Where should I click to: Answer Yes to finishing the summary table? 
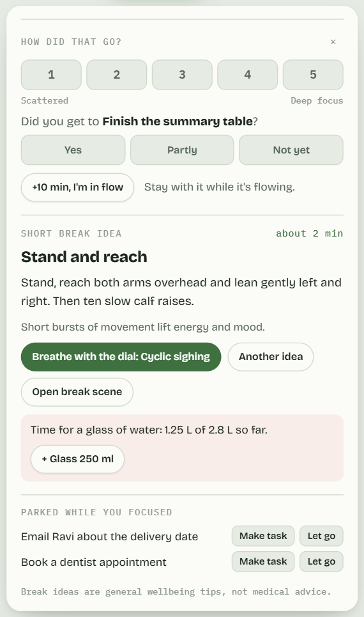pyautogui.click(x=73, y=150)
